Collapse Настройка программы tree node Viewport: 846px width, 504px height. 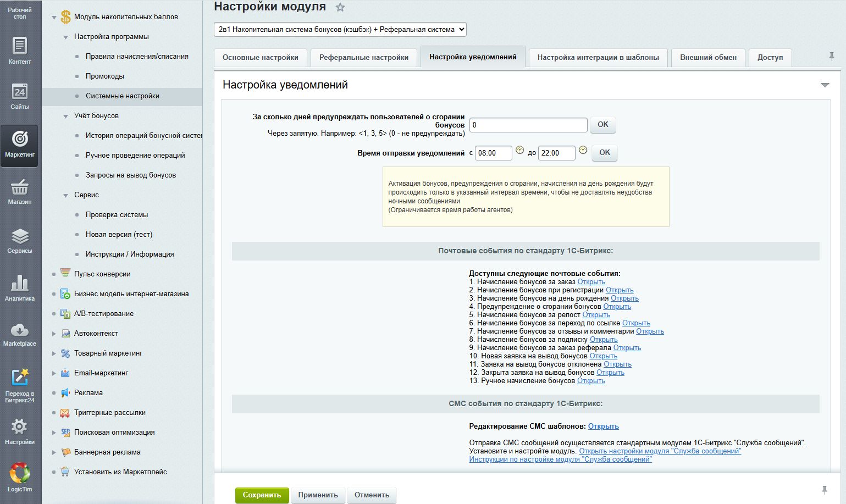point(65,37)
